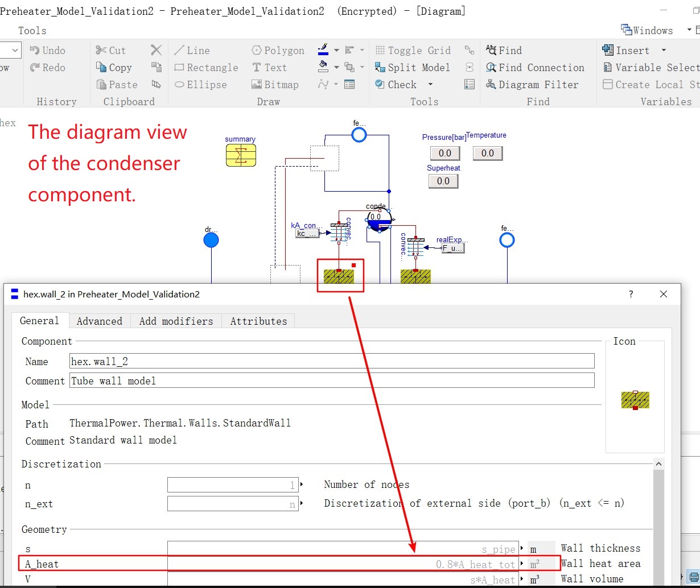
Task: Expand the arrow next to n field
Action: click(302, 485)
